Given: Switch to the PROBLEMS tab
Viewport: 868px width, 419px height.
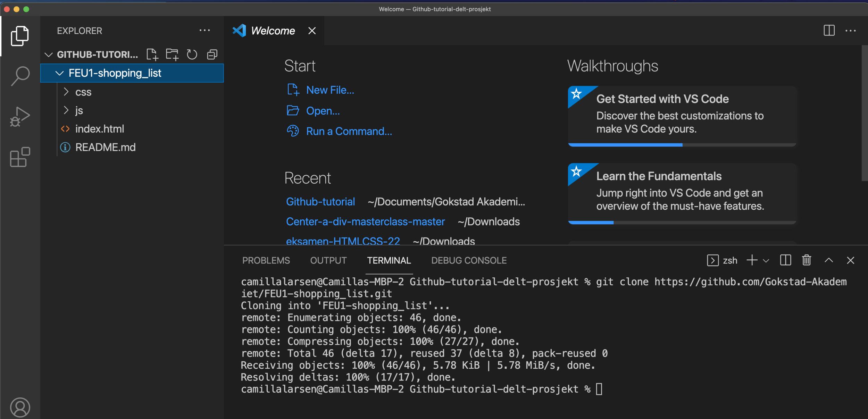Looking at the screenshot, I should [266, 260].
